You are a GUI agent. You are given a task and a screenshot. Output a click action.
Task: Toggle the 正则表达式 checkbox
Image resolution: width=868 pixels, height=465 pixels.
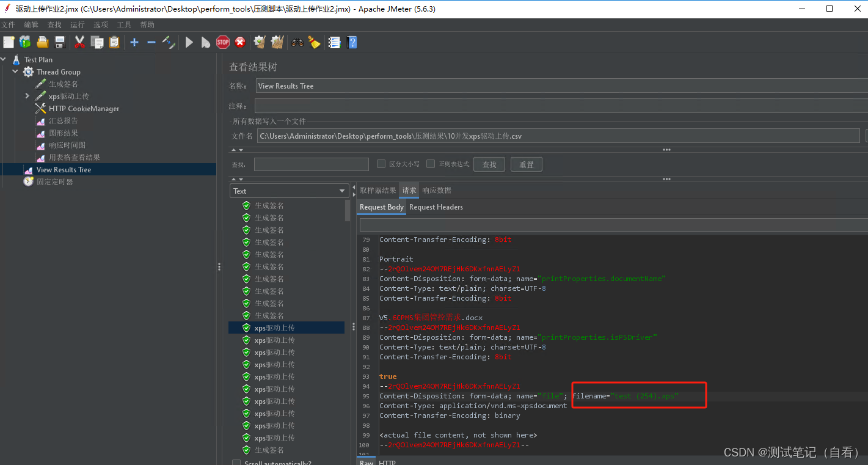coord(431,164)
